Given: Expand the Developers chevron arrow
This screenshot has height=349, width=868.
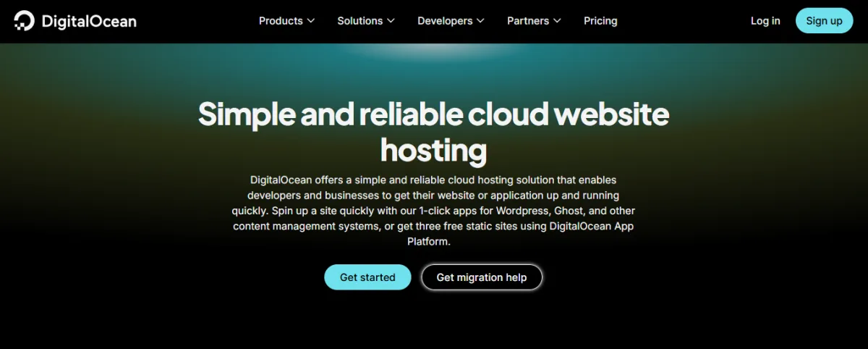Looking at the screenshot, I should click(480, 21).
